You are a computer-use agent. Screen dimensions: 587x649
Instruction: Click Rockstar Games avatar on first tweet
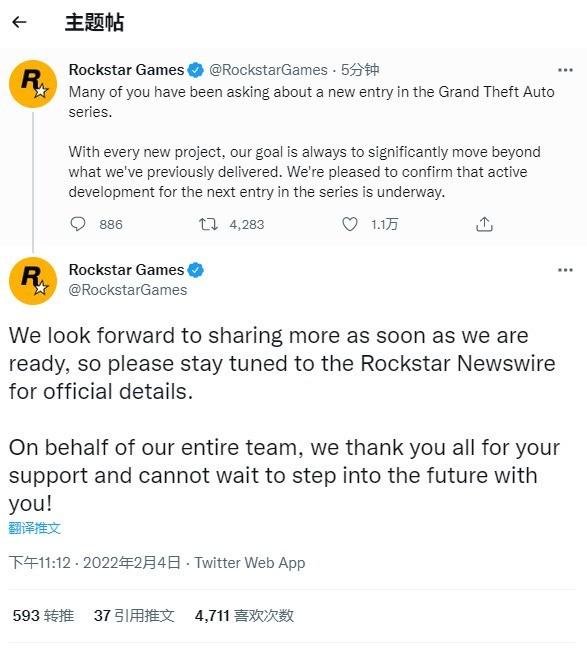point(33,84)
